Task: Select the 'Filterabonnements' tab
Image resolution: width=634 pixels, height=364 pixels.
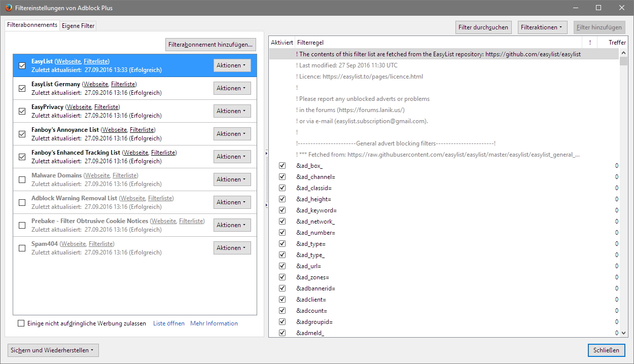Action: (32, 25)
